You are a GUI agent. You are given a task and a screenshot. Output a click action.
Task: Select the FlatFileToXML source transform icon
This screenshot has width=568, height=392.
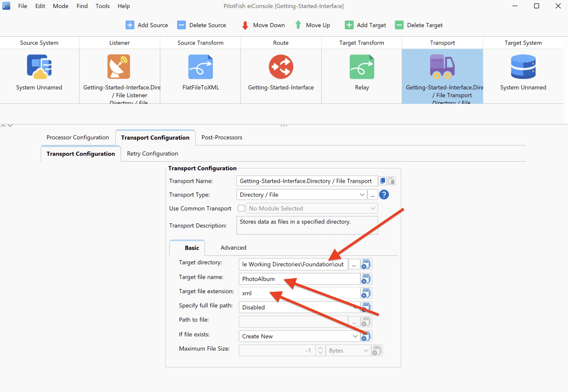(200, 67)
